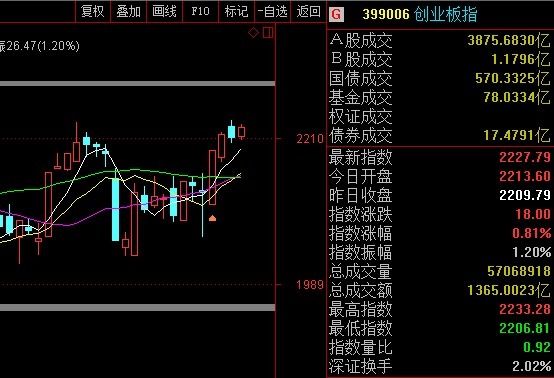Activate the 画线 drawing tool
Image resolution: width=554 pixels, height=378 pixels.
[164, 11]
